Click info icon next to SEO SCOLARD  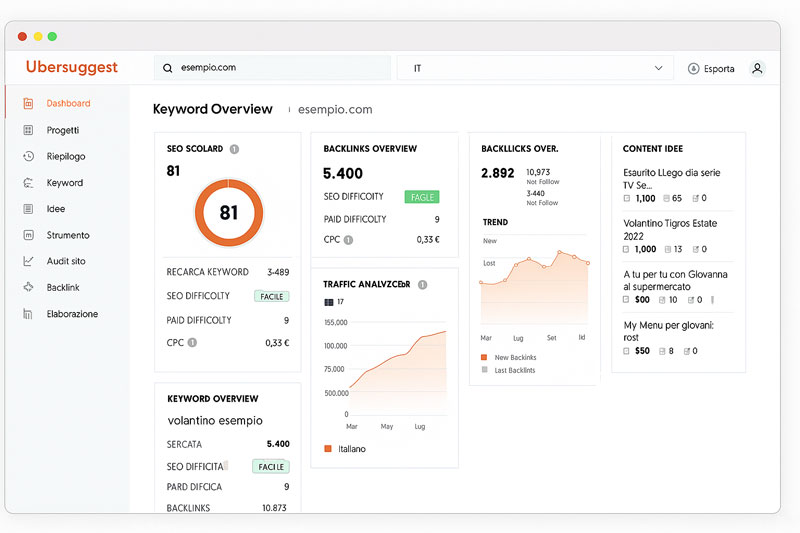coord(234,149)
